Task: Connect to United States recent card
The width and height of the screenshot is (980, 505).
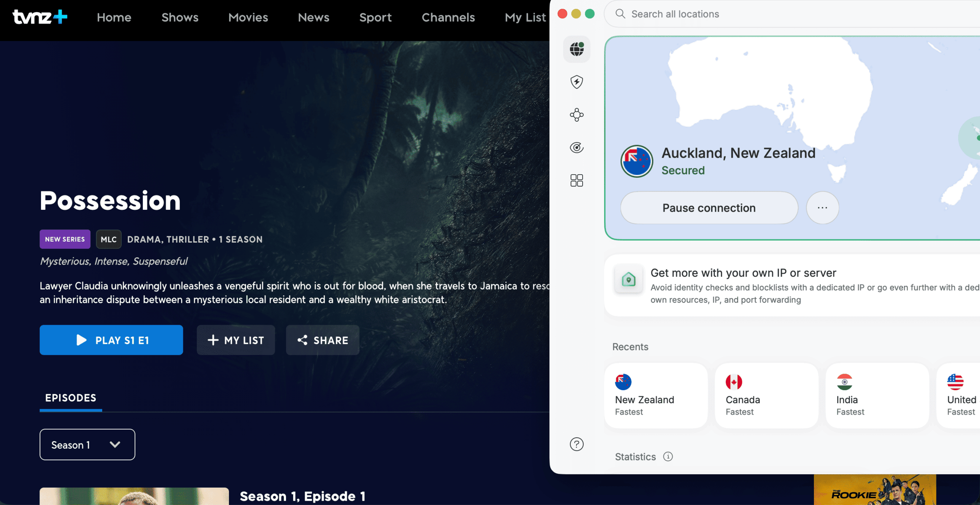Action: pyautogui.click(x=958, y=395)
